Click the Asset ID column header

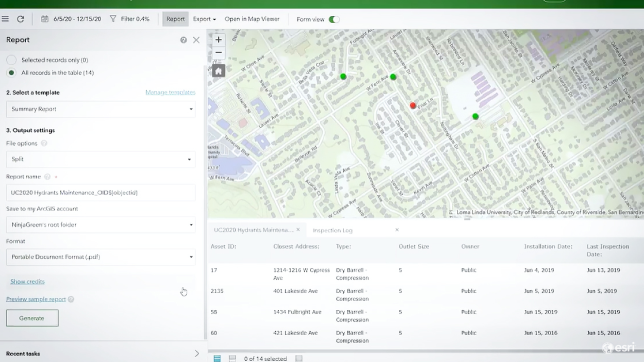click(223, 247)
